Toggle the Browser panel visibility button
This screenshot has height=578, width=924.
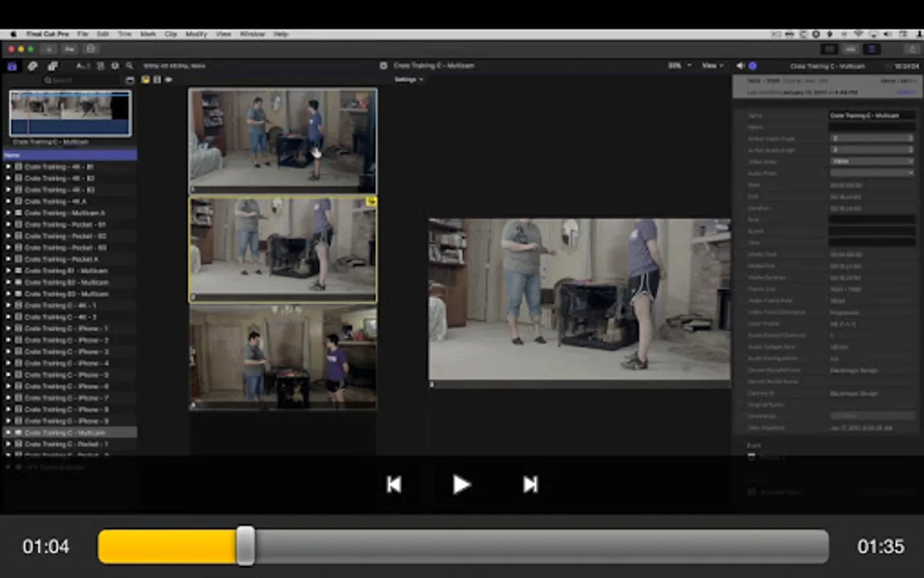(829, 49)
